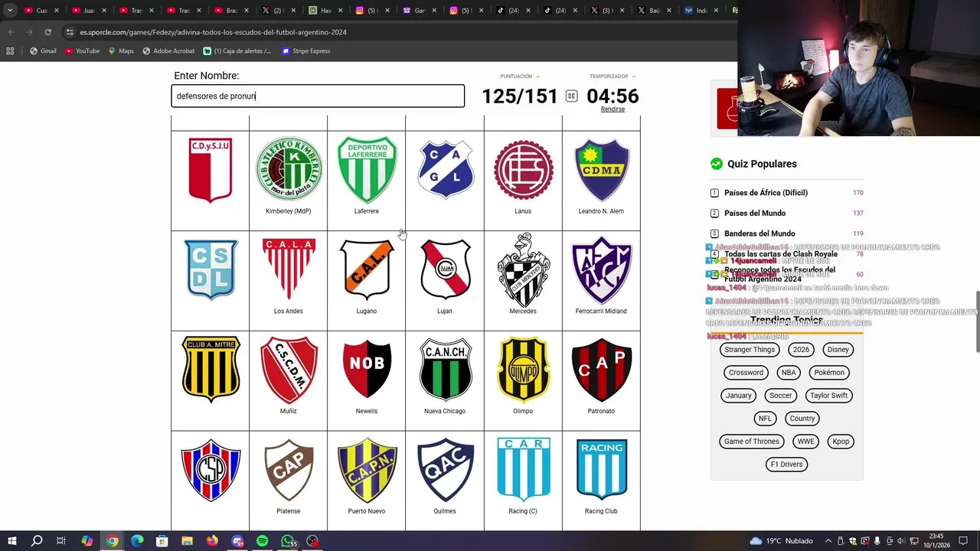Select the NFL trending topic tag
Viewport: 980px width, 551px height.
765,419
